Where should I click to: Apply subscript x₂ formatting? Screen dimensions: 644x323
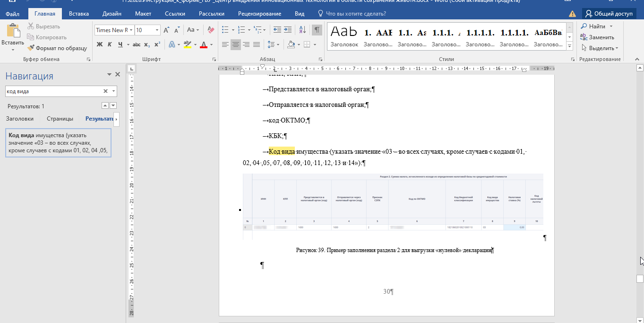click(147, 44)
